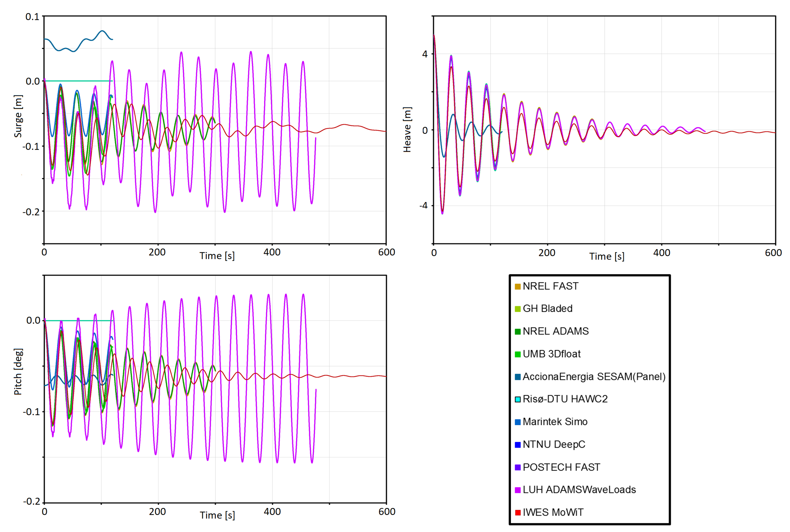The width and height of the screenshot is (790, 532).
Task: Click the NREL ADAMS green legend swatch
Action: [518, 332]
